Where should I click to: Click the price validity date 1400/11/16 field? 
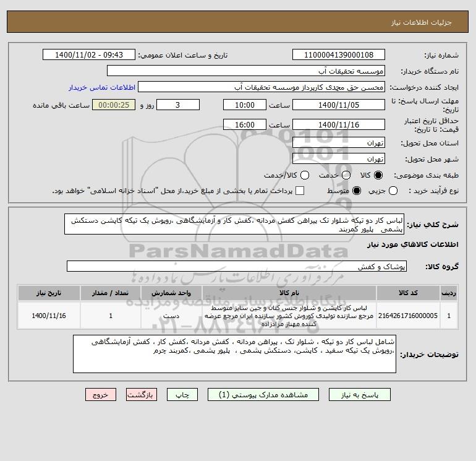click(339, 124)
